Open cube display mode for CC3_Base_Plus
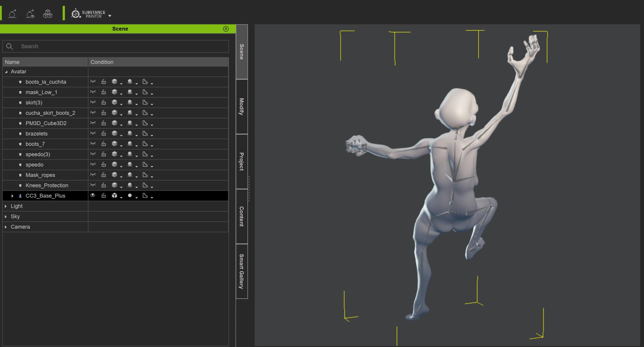 click(x=121, y=197)
